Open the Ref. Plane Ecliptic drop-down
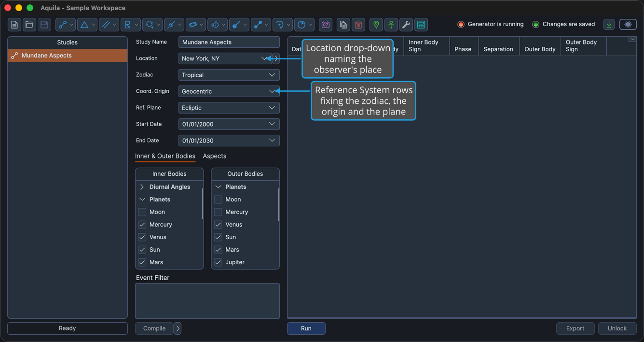The image size is (644, 342). click(x=229, y=108)
